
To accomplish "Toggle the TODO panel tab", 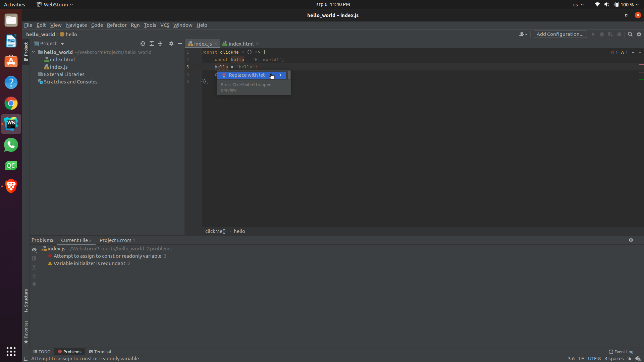I will [42, 351].
